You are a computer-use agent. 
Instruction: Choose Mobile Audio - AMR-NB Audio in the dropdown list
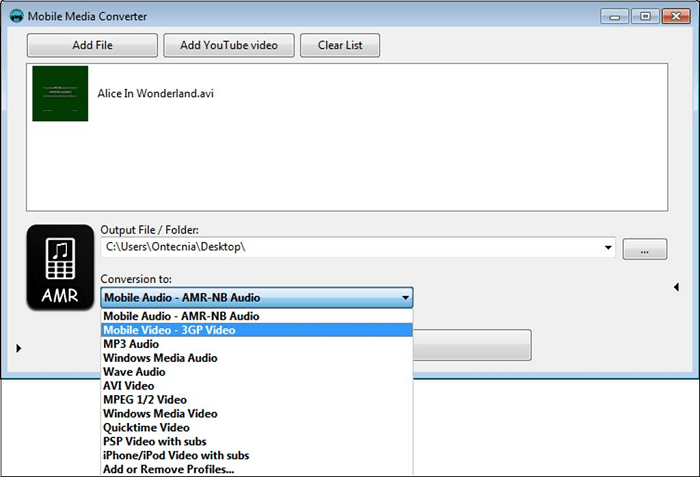click(x=257, y=316)
